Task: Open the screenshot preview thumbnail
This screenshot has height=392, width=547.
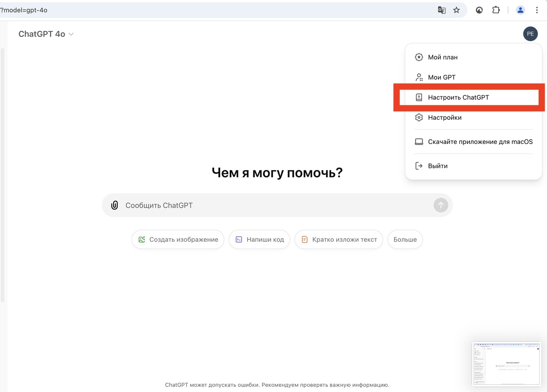Action: click(507, 364)
